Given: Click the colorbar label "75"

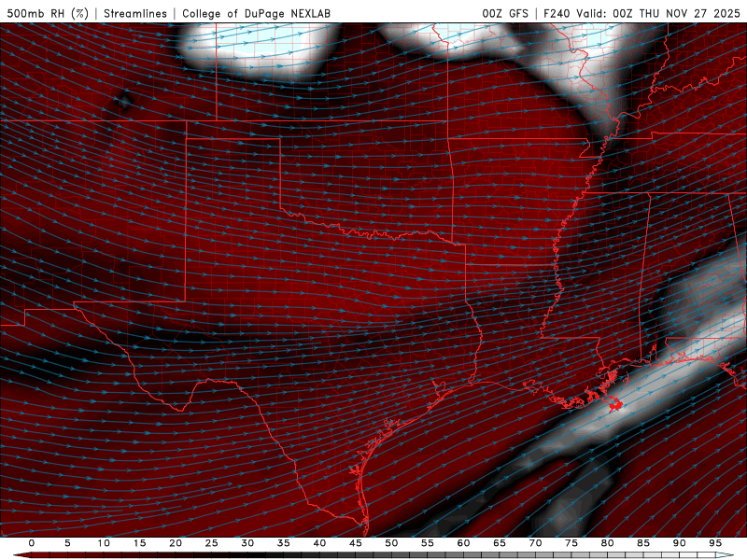Looking at the screenshot, I should click(x=571, y=543).
